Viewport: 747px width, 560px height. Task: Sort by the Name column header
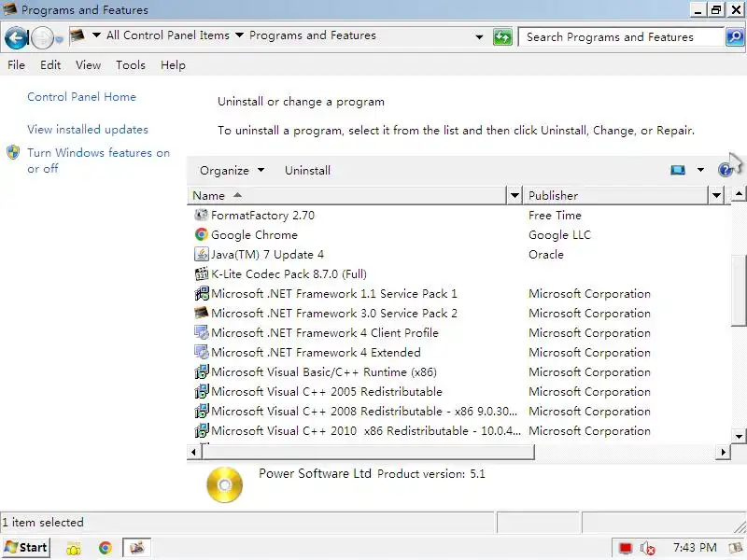click(347, 195)
